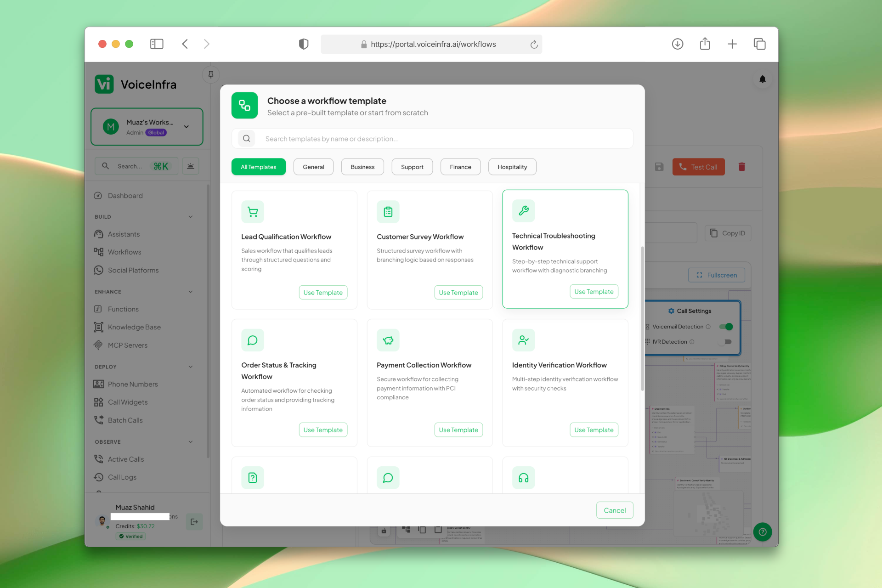Click the user check icon on Identity Verification card
This screenshot has width=882, height=588.
click(x=524, y=340)
